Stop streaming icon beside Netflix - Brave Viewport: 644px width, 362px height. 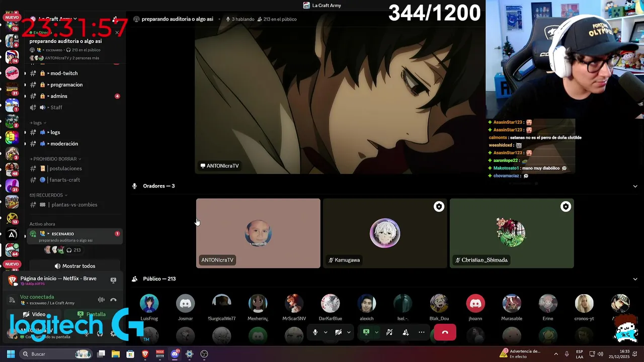[x=113, y=280]
